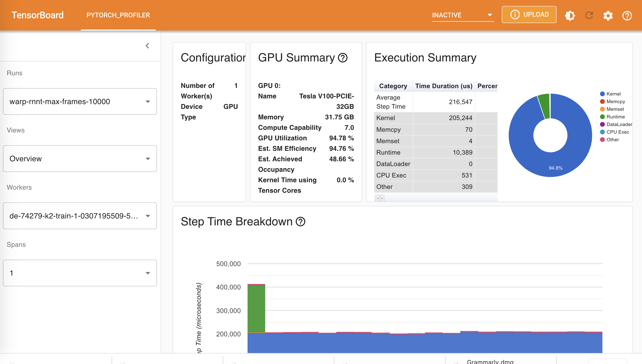Open the help question mark icon in the header
This screenshot has height=364, width=642.
[627, 15]
